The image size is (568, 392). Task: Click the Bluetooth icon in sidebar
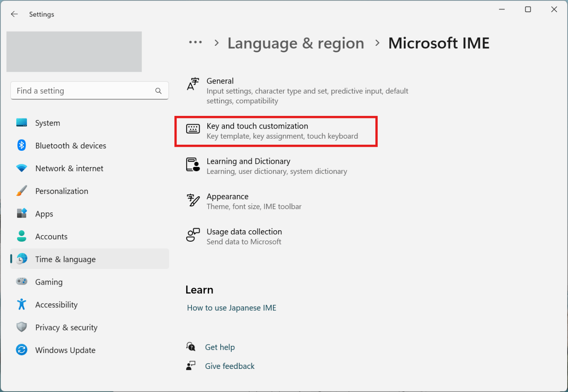point(22,145)
